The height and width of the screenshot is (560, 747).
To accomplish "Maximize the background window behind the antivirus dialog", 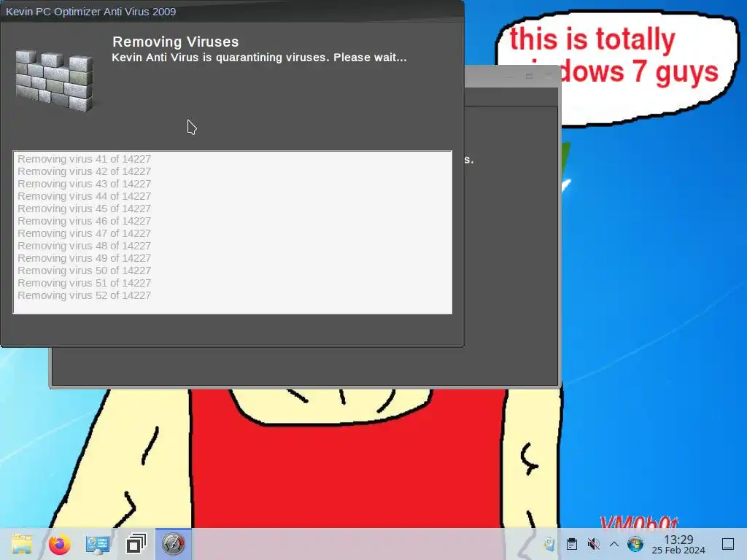I will point(529,76).
